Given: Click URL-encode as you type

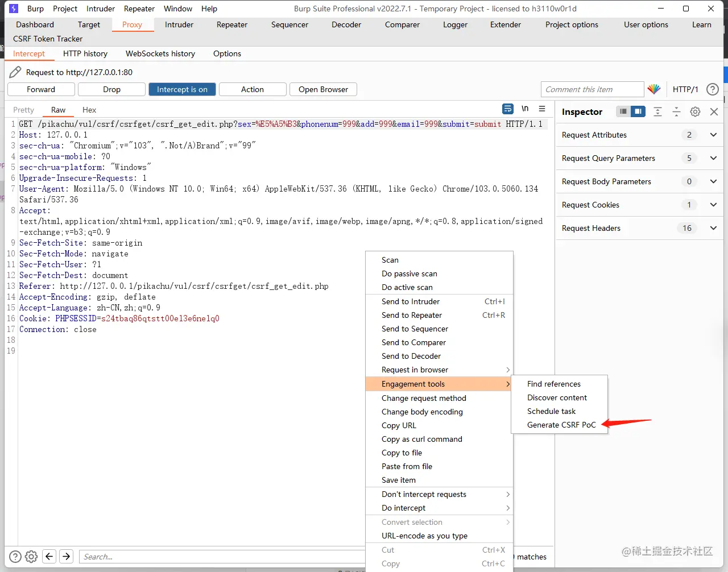Looking at the screenshot, I should (439, 536).
